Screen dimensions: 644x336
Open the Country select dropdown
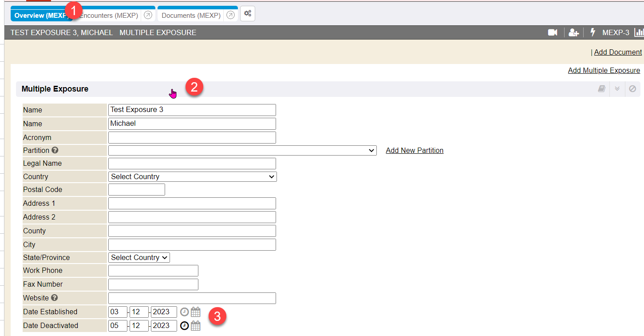tap(192, 177)
